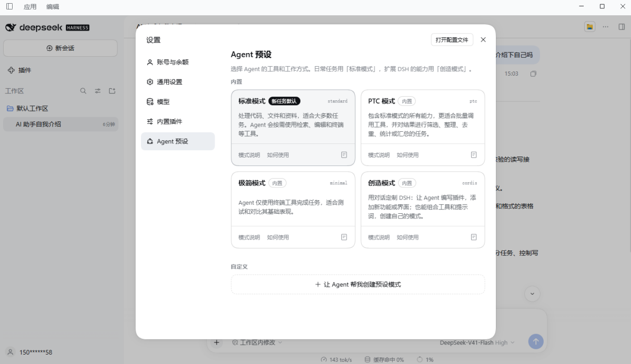
Task: Click 让 Agent 帮我创建预设模式
Action: tap(358, 284)
